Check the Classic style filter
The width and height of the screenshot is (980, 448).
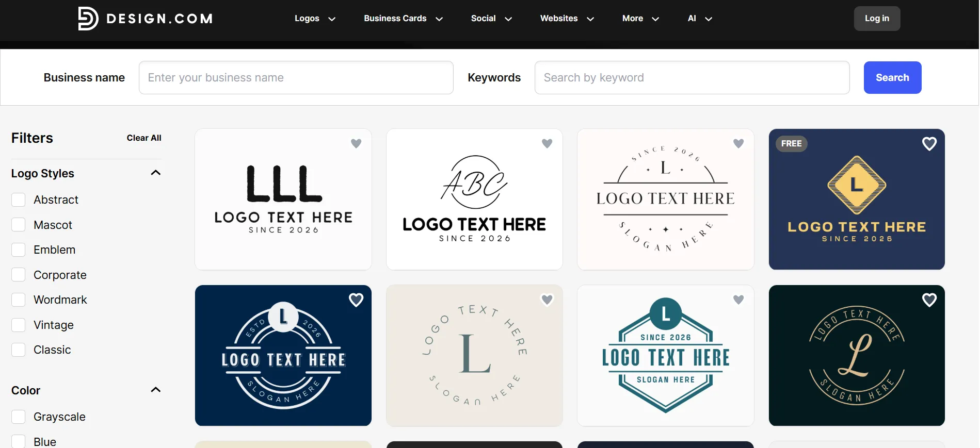pos(19,350)
